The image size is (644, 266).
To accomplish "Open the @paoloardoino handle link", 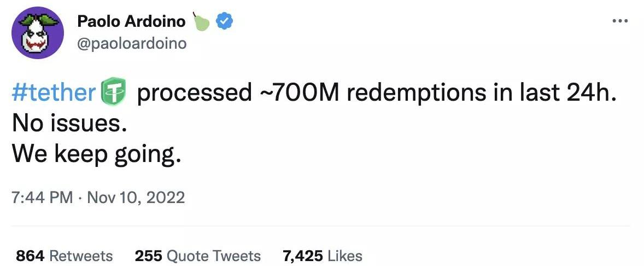I will coord(132,43).
